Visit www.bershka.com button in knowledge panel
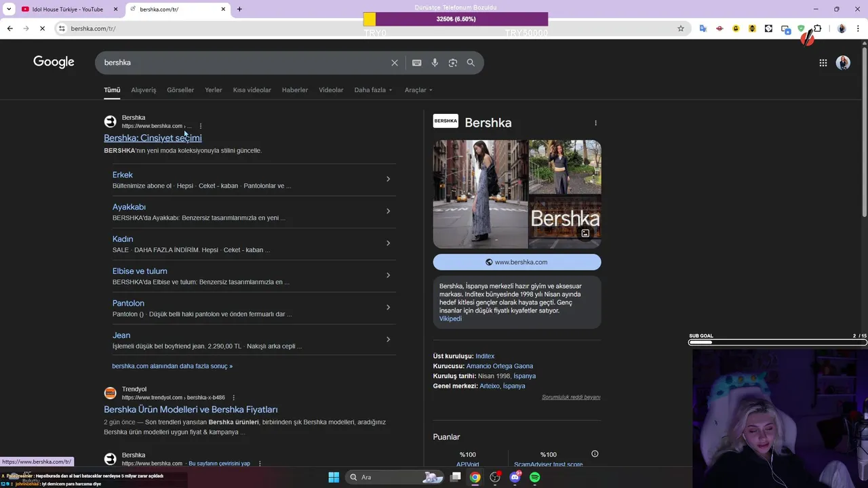This screenshot has width=868, height=488. click(517, 262)
